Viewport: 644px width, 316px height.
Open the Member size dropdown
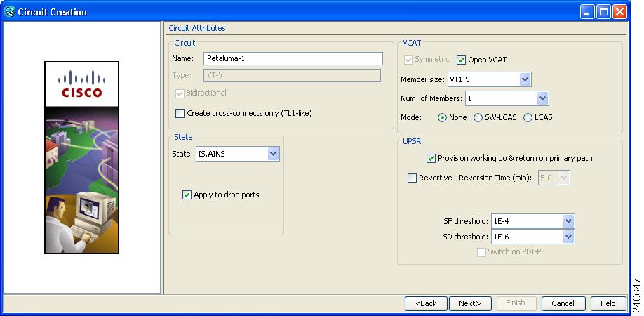[x=489, y=80]
